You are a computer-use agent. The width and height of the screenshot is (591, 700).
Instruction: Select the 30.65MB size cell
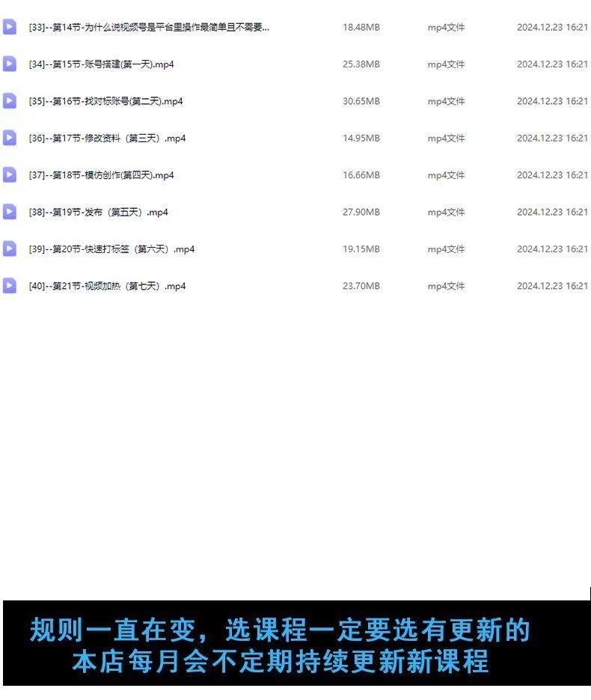pos(361,101)
